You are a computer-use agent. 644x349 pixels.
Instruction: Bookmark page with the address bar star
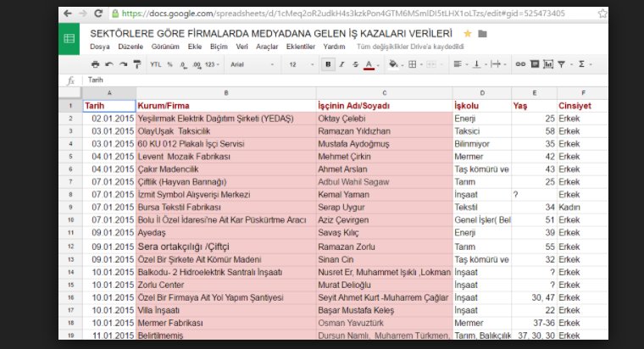602,14
